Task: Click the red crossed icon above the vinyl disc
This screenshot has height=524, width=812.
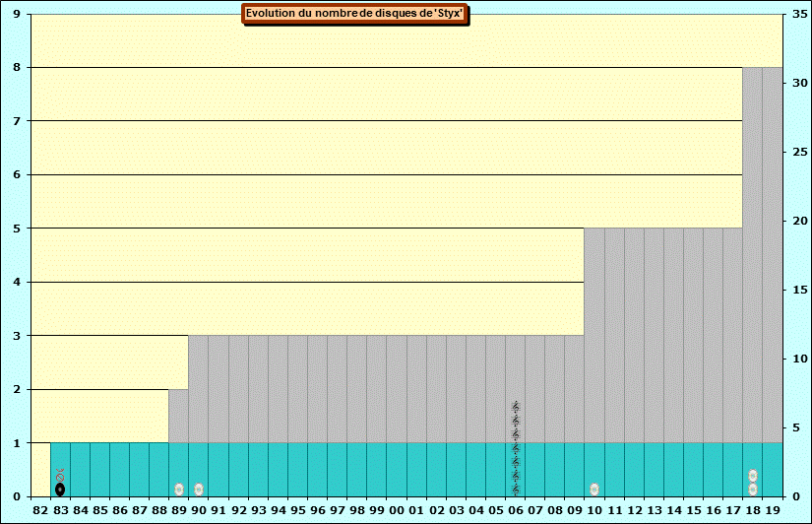Action: pyautogui.click(x=60, y=475)
